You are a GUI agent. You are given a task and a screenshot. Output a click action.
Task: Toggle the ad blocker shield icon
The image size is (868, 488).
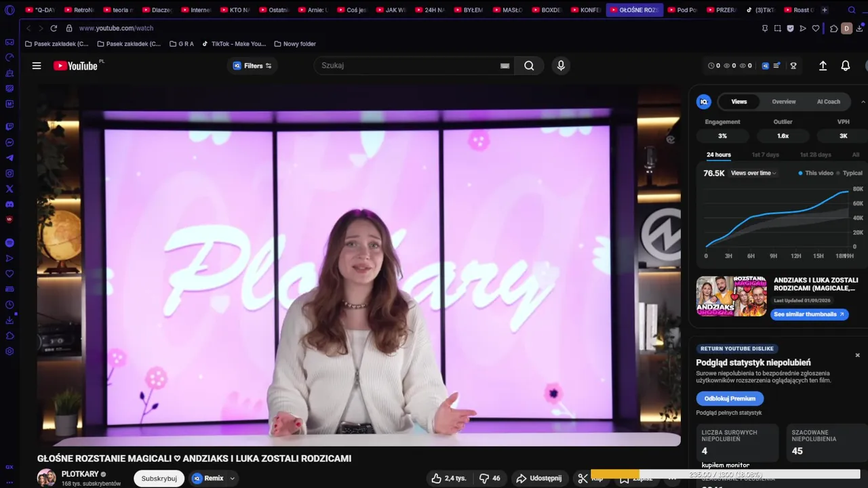[790, 28]
